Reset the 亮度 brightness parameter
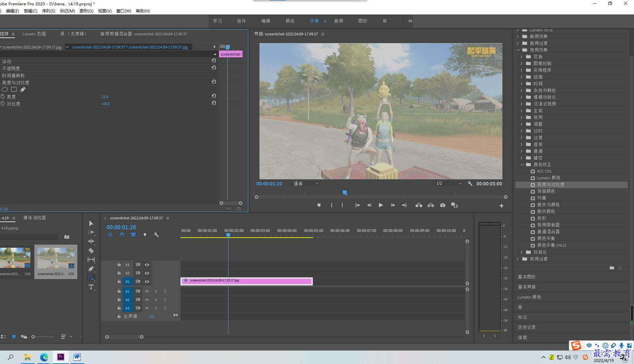Viewport: 634px width, 364px height. coord(214,96)
